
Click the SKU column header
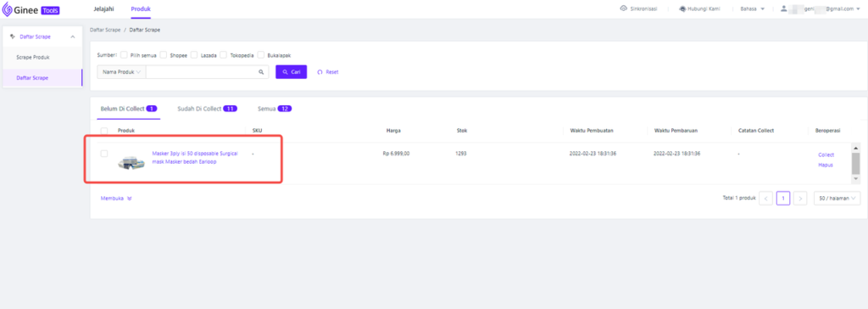coord(257,131)
